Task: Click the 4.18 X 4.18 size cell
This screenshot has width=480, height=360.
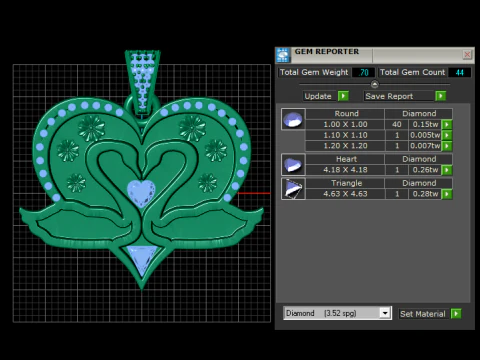Action: click(345, 170)
